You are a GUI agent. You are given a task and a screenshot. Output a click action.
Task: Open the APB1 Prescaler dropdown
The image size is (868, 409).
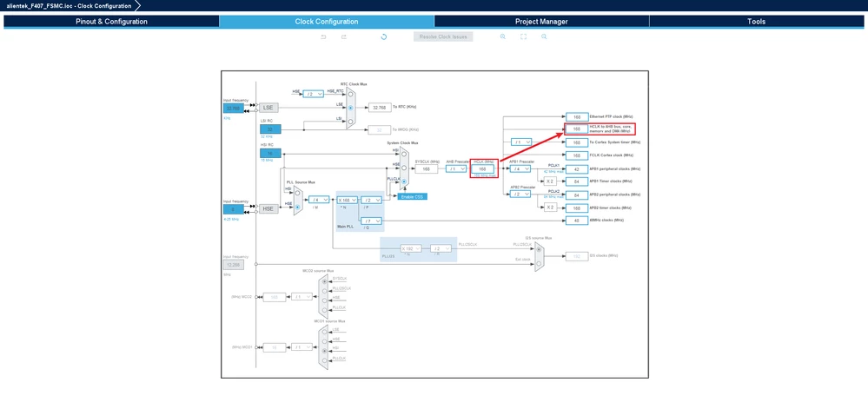[x=521, y=168]
